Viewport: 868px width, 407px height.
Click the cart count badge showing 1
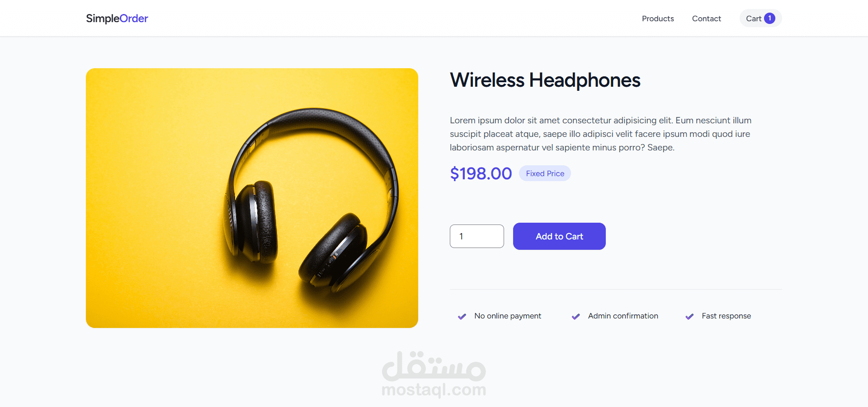click(x=769, y=19)
